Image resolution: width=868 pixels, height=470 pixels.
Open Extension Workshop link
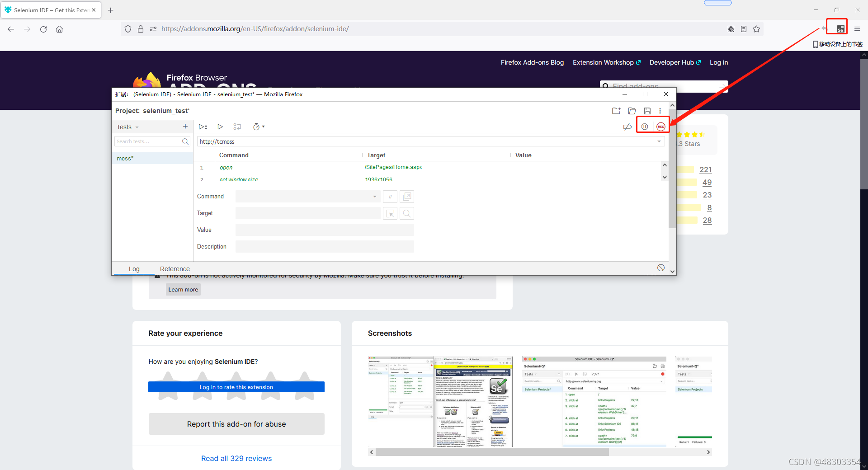click(607, 62)
